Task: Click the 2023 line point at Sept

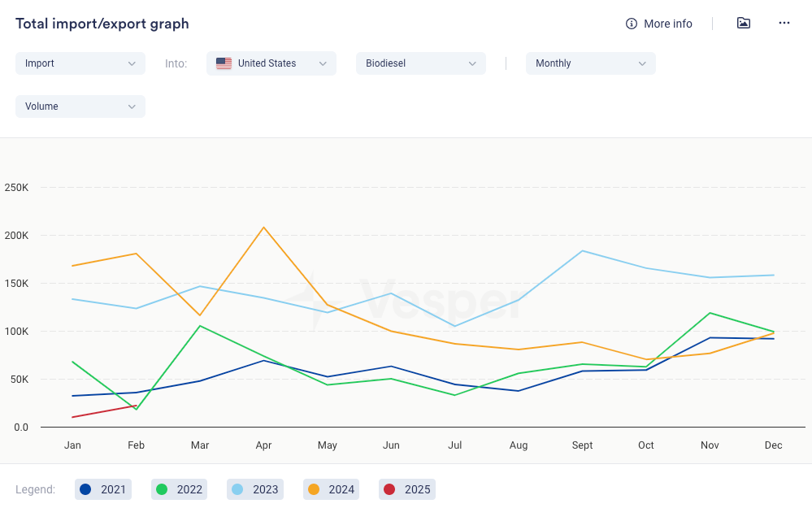Action: [x=582, y=250]
